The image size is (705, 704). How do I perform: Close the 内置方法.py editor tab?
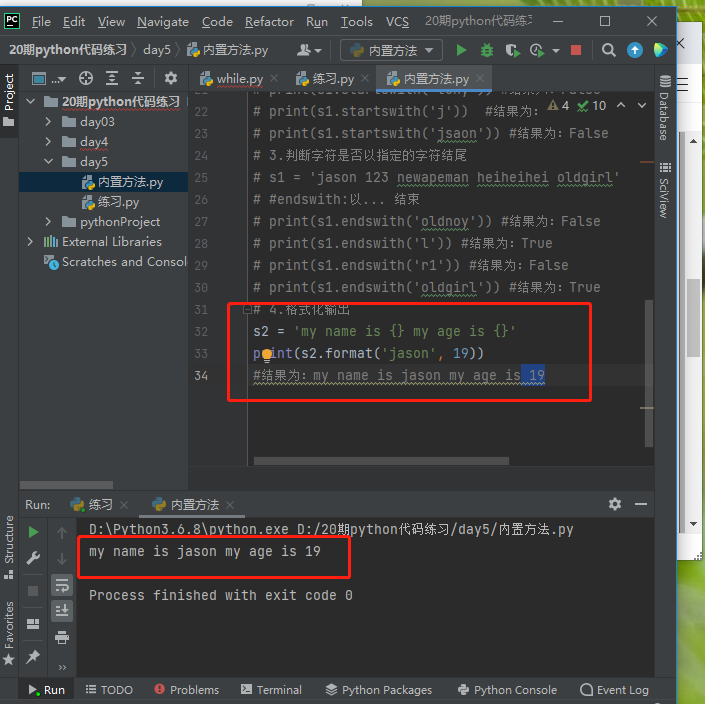pyautogui.click(x=480, y=78)
